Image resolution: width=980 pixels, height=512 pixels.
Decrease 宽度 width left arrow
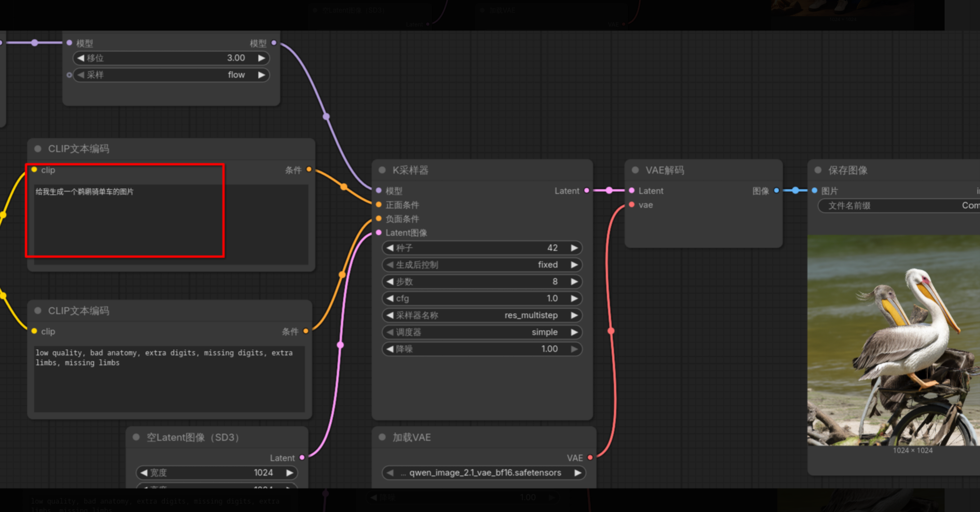[144, 472]
